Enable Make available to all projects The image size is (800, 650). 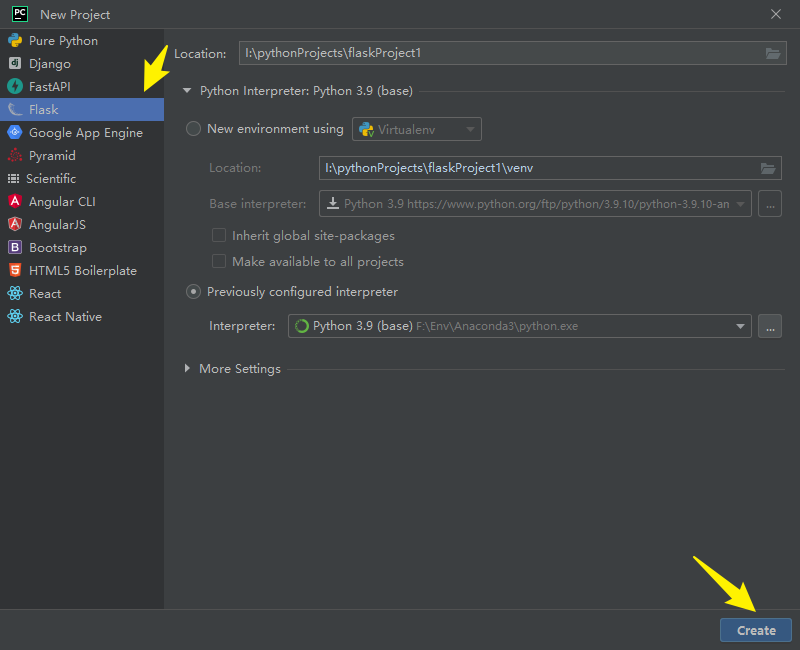219,261
